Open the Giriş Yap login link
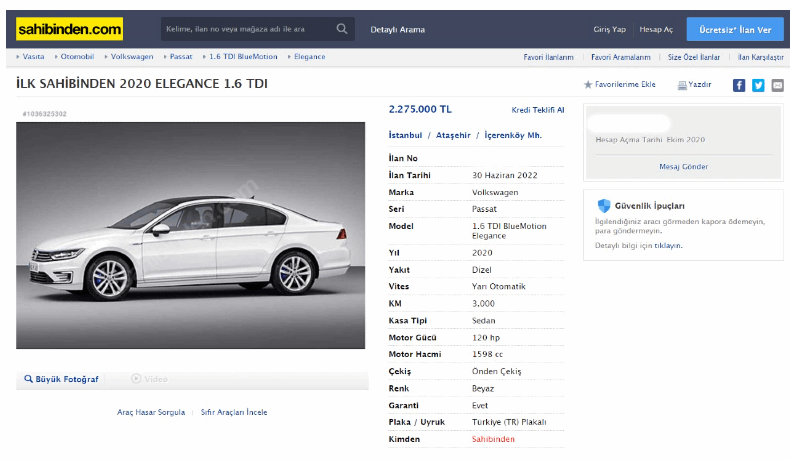Viewport: 790px width, 460px height. (610, 30)
